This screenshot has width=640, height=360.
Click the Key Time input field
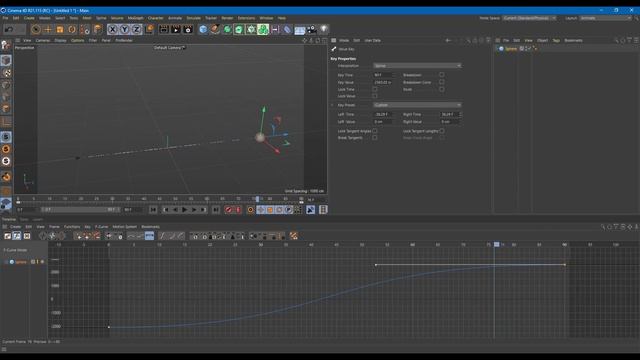pos(384,75)
